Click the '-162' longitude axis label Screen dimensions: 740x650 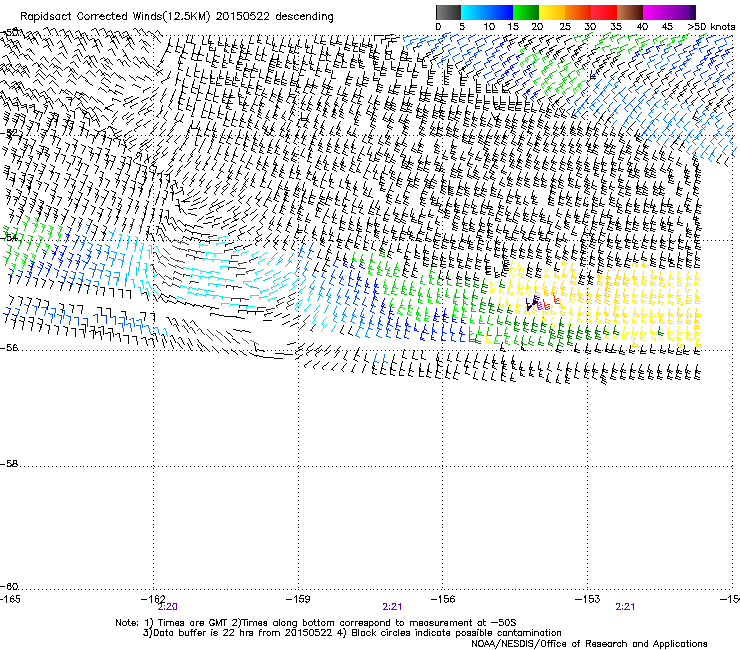click(153, 599)
